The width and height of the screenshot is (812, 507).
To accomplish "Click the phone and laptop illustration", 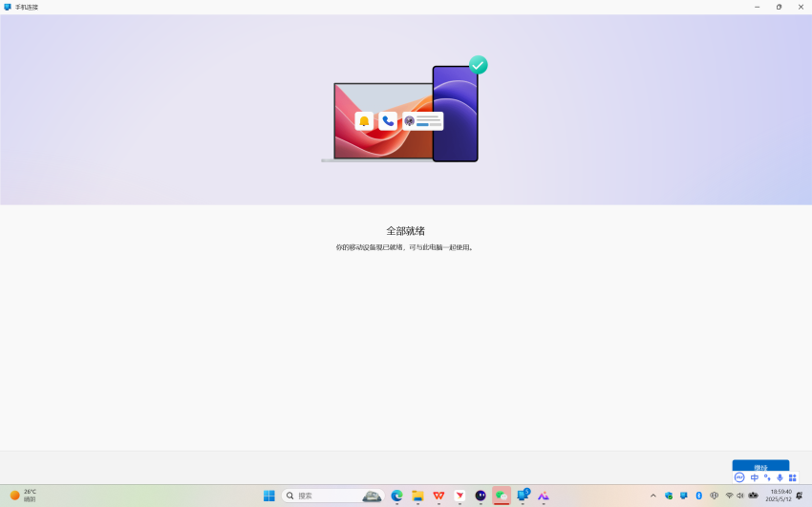I will pos(404,109).
